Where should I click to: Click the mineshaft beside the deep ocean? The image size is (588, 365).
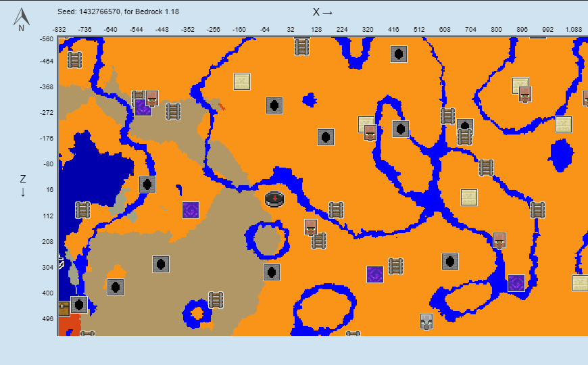[82, 210]
